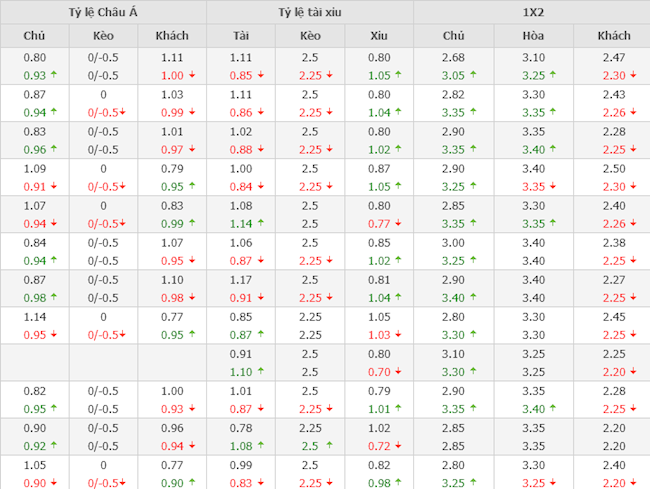The image size is (650, 490).
Task: Click the Xỉu column header
Action: coord(378,36)
